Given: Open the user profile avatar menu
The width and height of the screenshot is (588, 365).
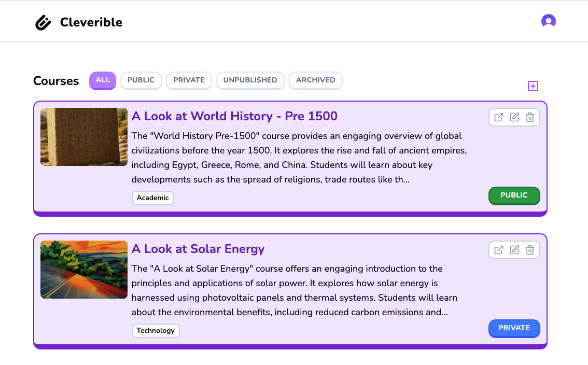Looking at the screenshot, I should pos(548,21).
